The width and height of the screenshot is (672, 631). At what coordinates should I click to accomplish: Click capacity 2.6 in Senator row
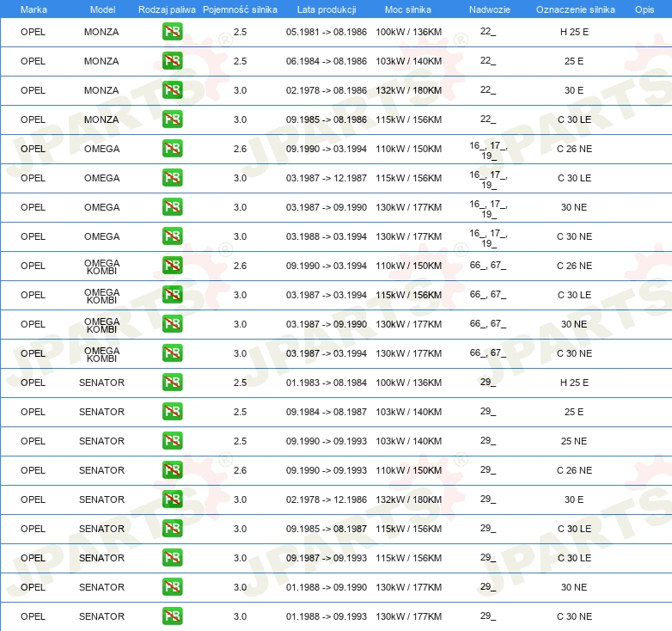(x=240, y=471)
